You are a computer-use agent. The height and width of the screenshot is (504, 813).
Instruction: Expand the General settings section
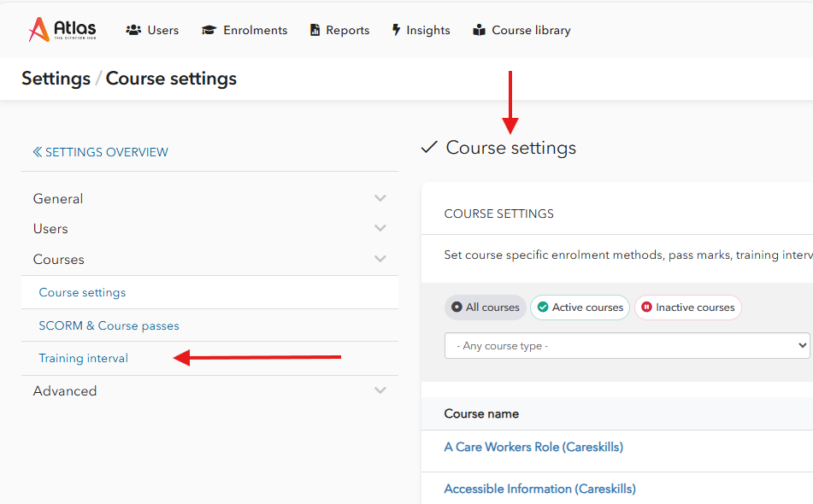pos(380,198)
